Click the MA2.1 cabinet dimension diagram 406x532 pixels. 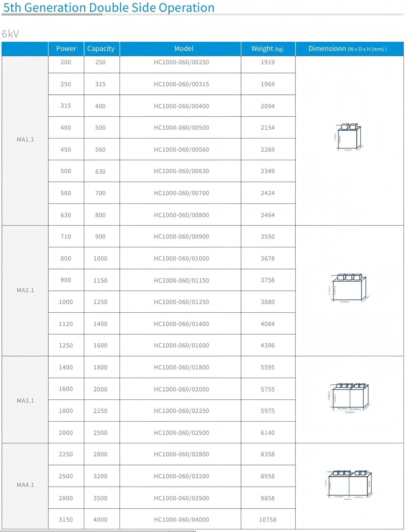click(x=349, y=288)
